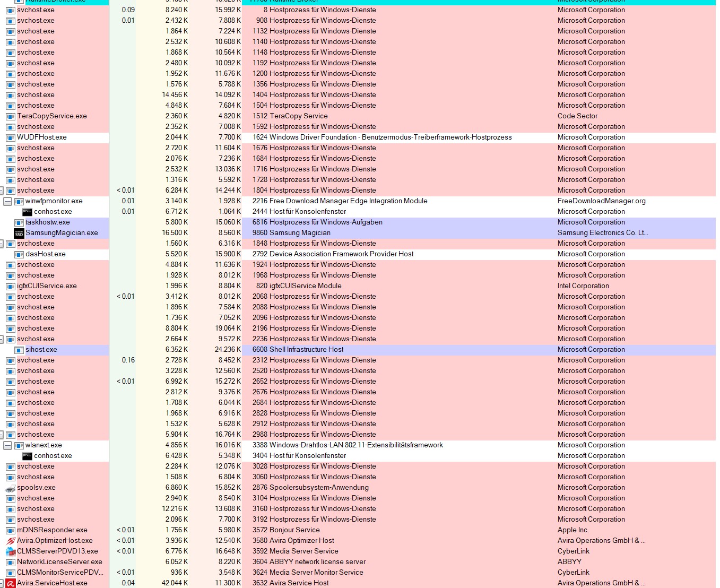The width and height of the screenshot is (720, 588).
Task: Select the sihost.exe process name
Action: pos(41,350)
